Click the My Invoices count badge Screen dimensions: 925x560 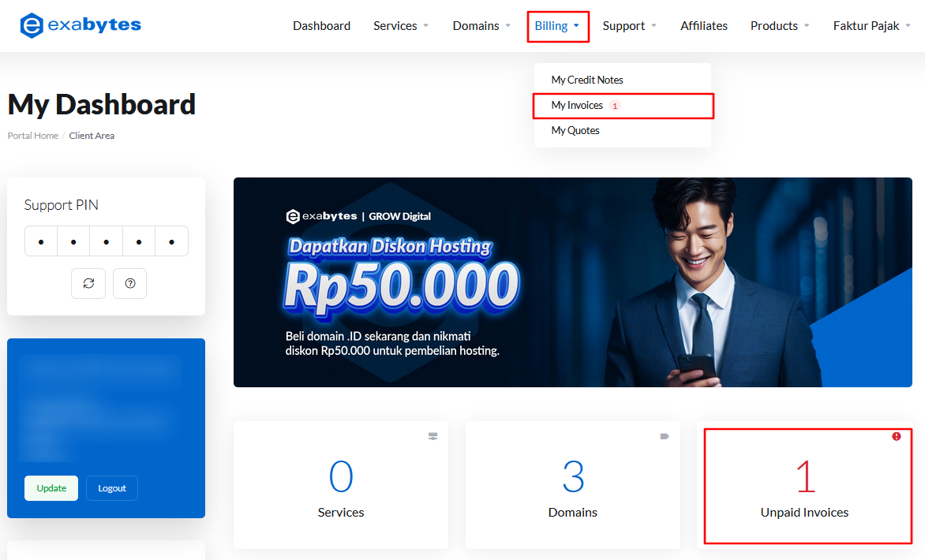[x=615, y=106]
